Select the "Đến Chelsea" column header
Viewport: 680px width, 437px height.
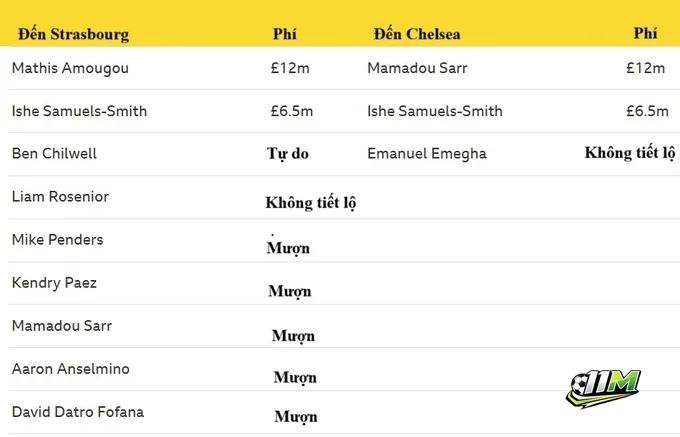(x=416, y=33)
